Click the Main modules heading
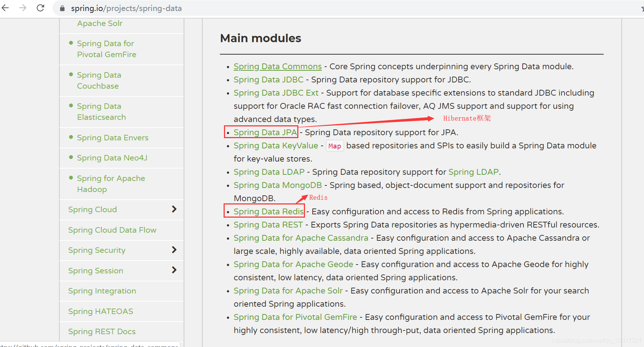 [261, 38]
